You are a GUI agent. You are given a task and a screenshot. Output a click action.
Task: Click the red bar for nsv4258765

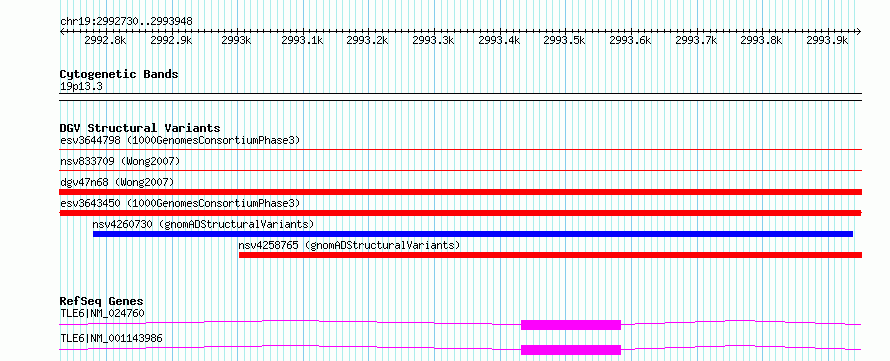(x=551, y=255)
